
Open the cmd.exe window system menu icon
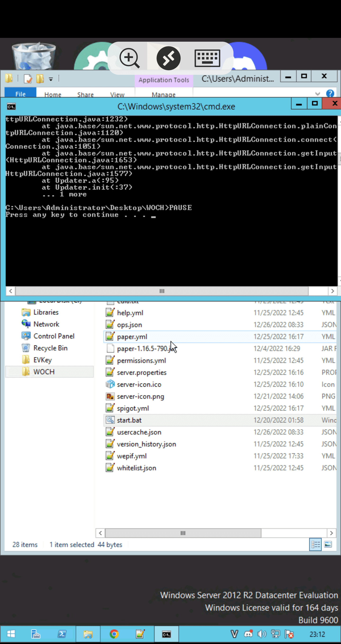click(x=11, y=107)
